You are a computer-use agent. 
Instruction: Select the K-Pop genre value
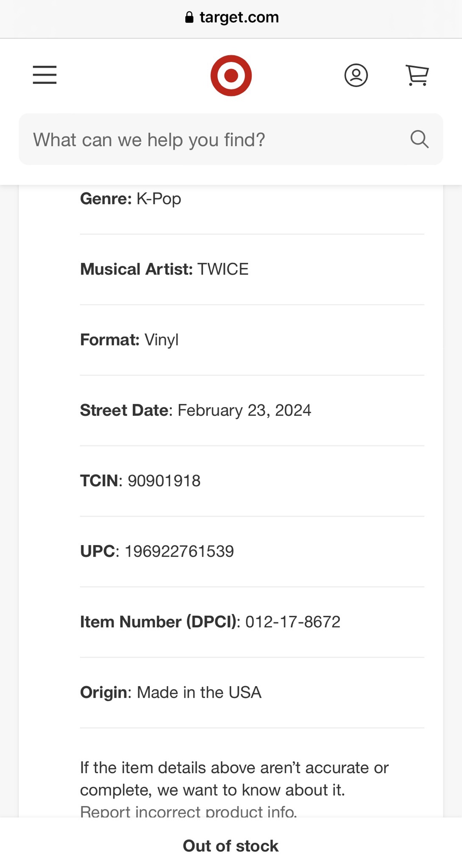coord(159,199)
